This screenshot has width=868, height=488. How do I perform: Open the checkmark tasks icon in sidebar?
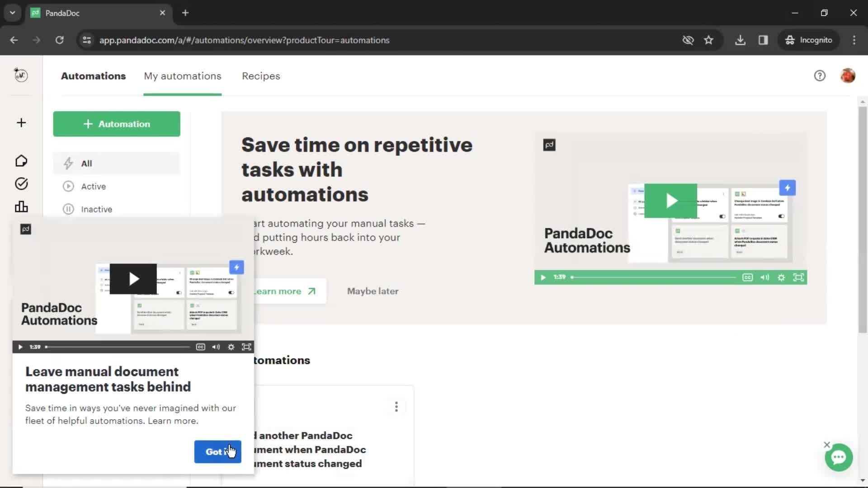pyautogui.click(x=21, y=183)
